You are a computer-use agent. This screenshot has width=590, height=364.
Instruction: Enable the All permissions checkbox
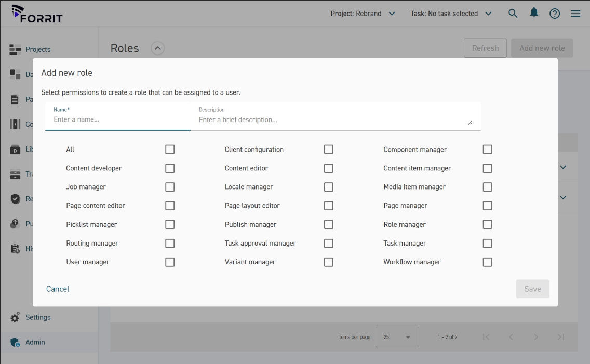click(170, 150)
